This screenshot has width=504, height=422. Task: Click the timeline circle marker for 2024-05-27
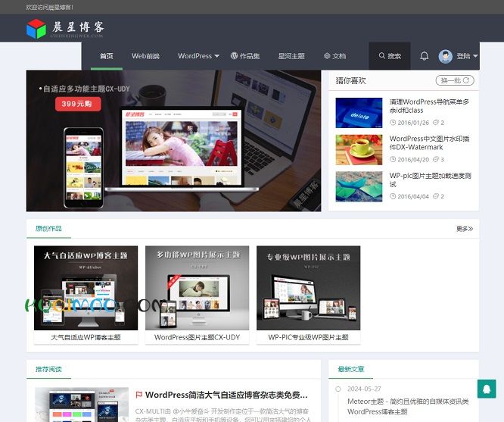click(338, 389)
